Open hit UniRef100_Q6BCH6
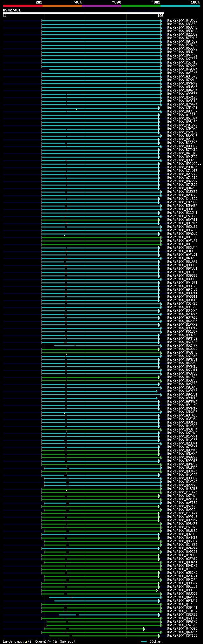203x644 pixels. pos(182,28)
